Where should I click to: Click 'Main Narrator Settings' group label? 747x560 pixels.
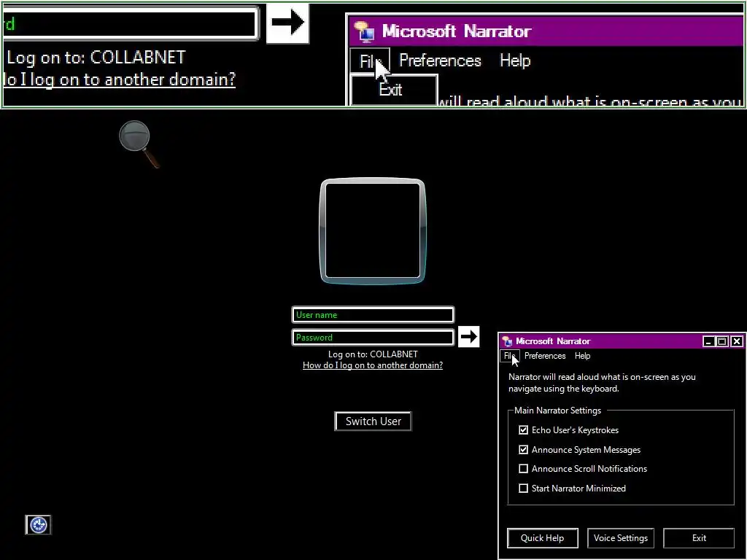tap(557, 411)
